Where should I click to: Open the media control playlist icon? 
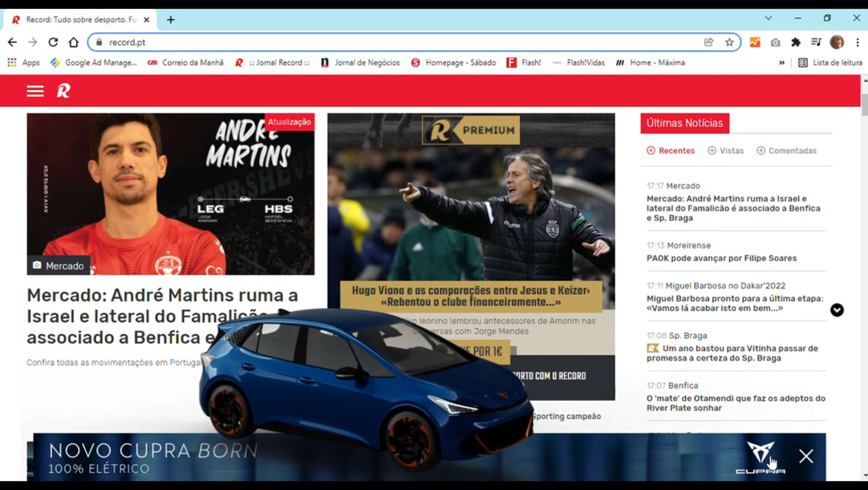click(816, 42)
